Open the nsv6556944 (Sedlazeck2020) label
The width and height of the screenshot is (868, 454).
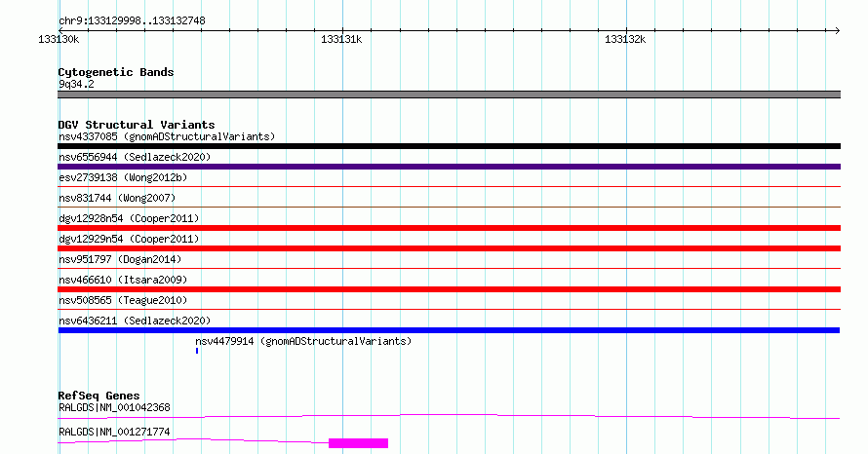pyautogui.click(x=135, y=157)
